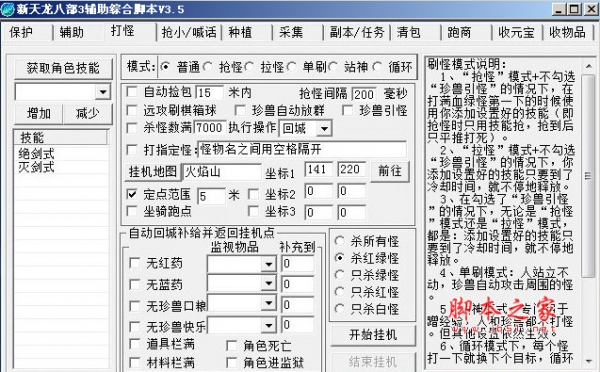Click the description panel scroll down arrow

pyautogui.click(x=589, y=360)
